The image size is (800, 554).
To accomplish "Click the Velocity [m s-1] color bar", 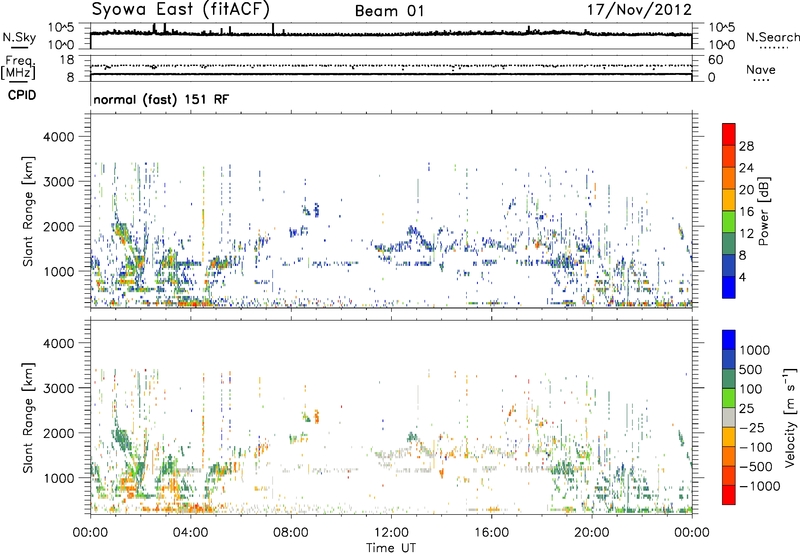I will [729, 417].
